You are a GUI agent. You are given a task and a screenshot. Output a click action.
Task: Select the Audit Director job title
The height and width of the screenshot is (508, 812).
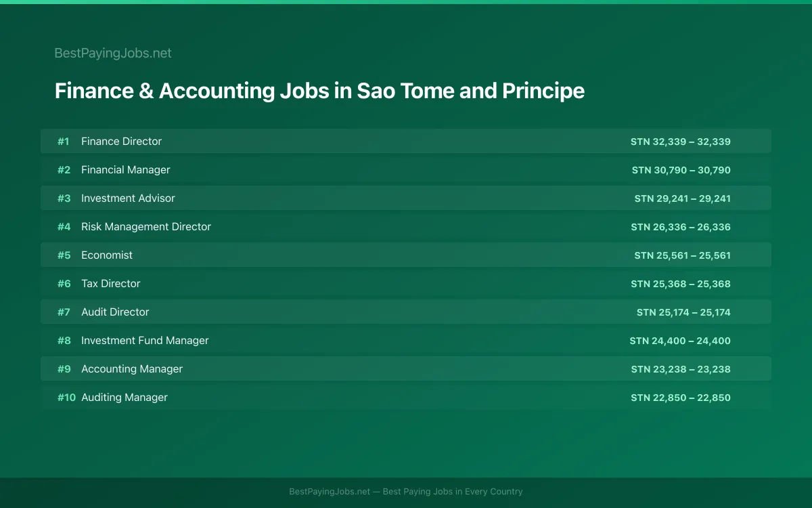pyautogui.click(x=115, y=312)
